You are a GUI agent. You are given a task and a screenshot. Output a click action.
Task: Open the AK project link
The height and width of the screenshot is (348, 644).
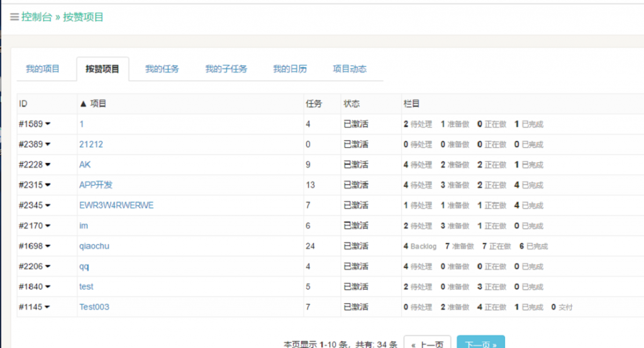tap(85, 164)
